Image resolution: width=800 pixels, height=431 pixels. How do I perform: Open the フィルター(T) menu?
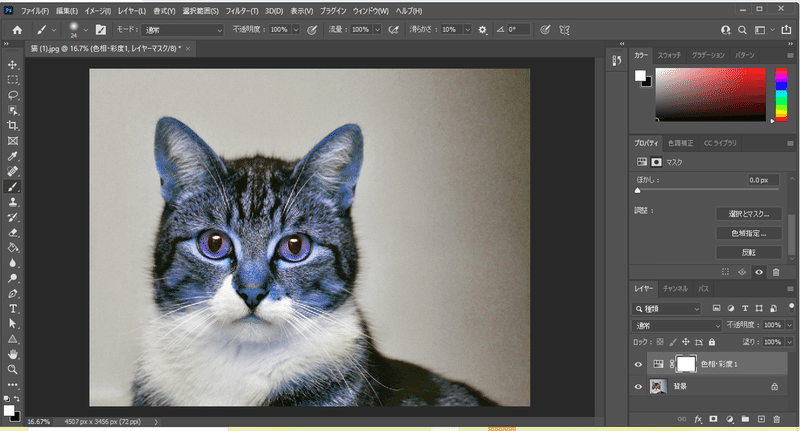[x=240, y=10]
